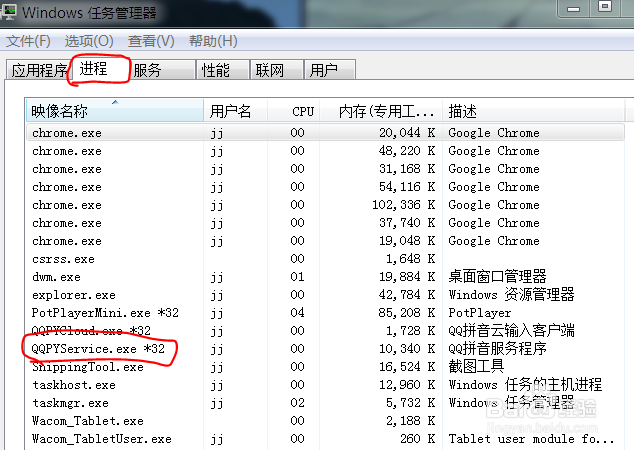The image size is (634, 450).
Task: Select the taskmgr.exe process
Action: 325,403
